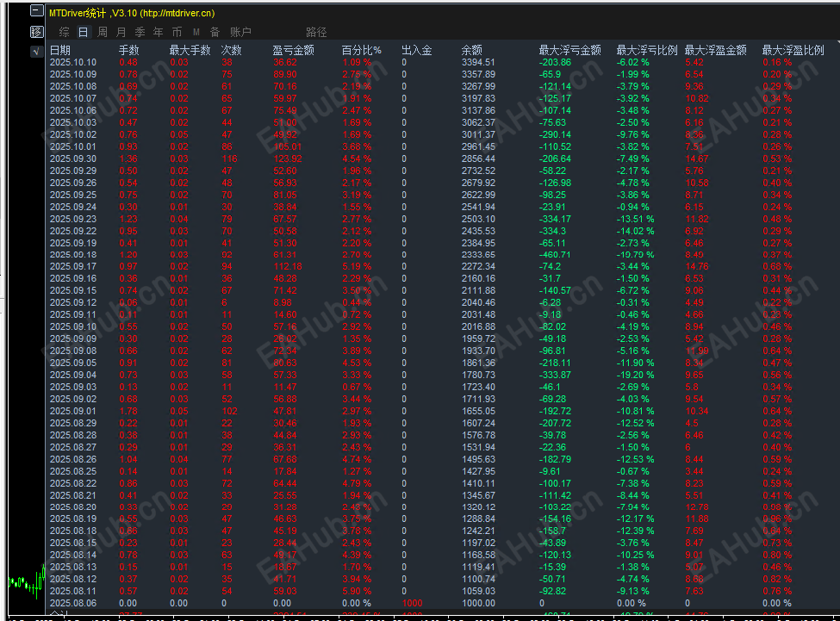Click deposit value 1000 in red
The image size is (840, 621).
pos(412,603)
